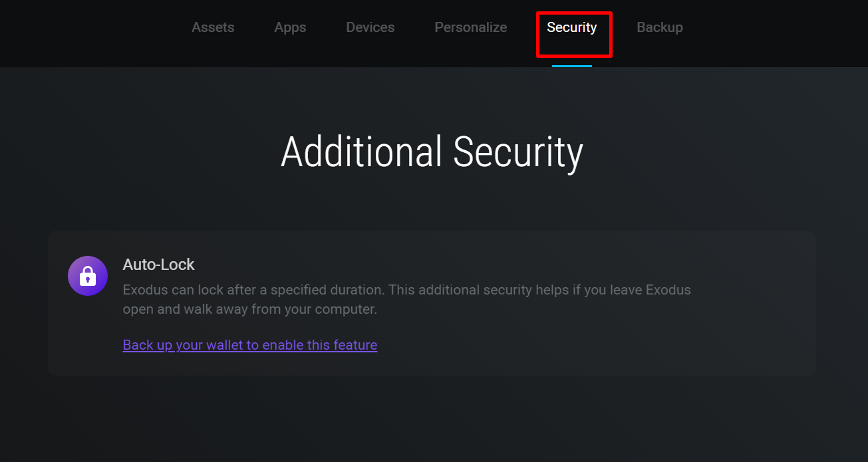Click 'Security' in the large page heading
868x462 pixels.
(x=518, y=152)
